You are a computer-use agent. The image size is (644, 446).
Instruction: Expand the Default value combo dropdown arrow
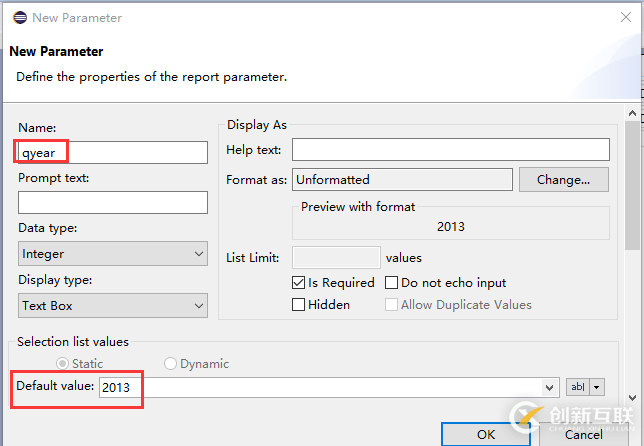[x=550, y=387]
